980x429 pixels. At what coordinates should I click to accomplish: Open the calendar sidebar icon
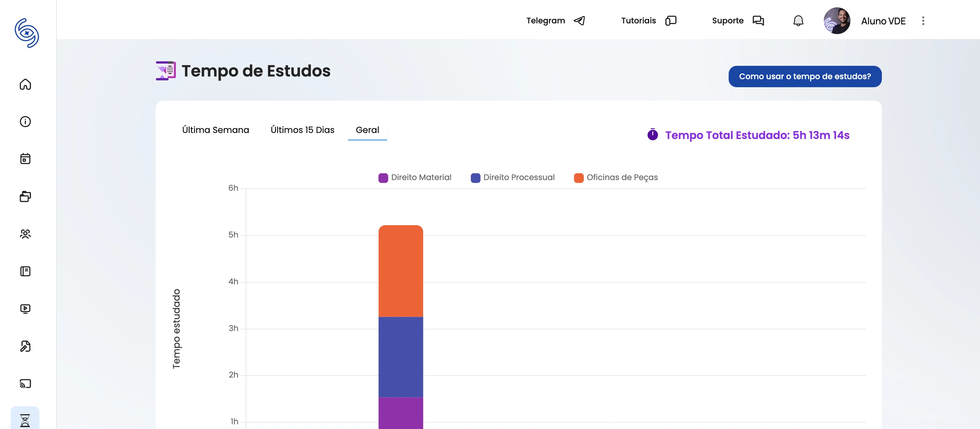tap(25, 159)
